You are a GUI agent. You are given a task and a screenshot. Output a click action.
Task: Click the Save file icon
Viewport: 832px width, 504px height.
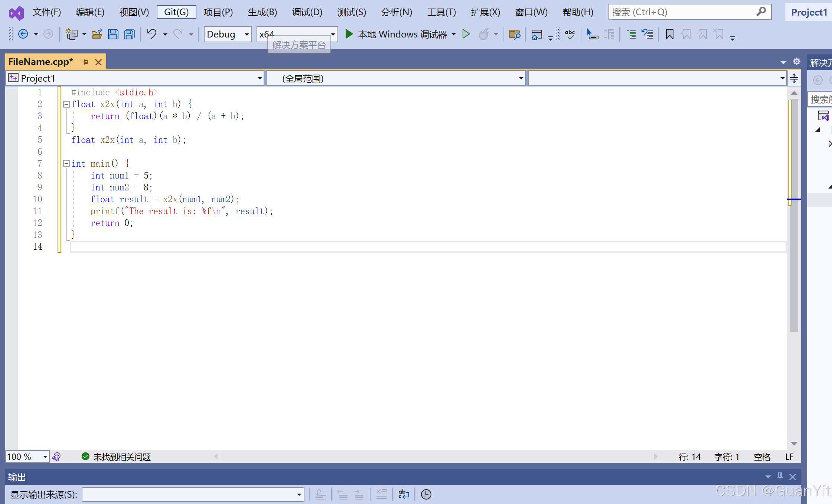[x=113, y=35]
